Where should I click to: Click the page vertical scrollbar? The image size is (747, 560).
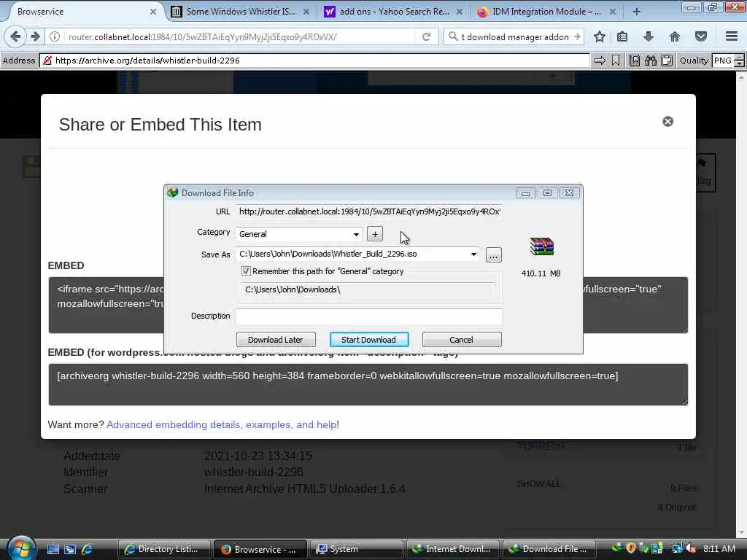pos(741,305)
